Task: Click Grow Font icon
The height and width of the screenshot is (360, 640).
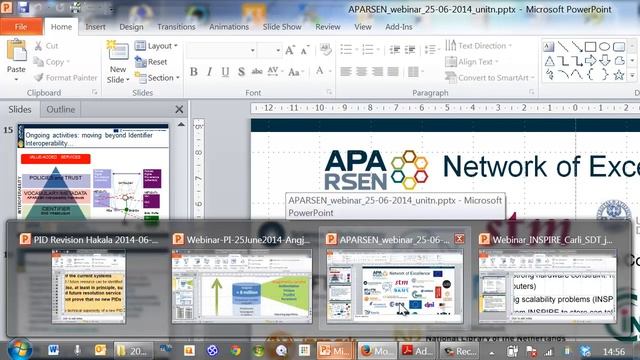Action: click(290, 51)
